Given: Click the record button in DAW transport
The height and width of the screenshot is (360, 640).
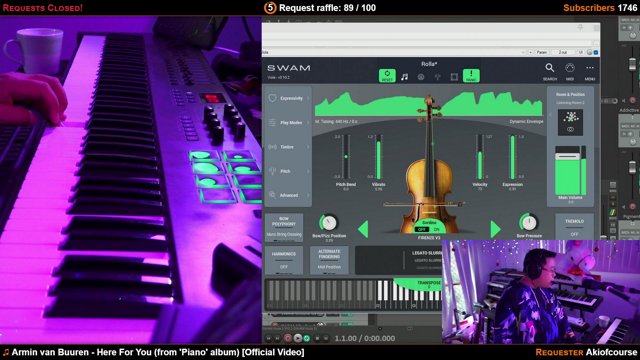Looking at the screenshot, I should [x=288, y=338].
